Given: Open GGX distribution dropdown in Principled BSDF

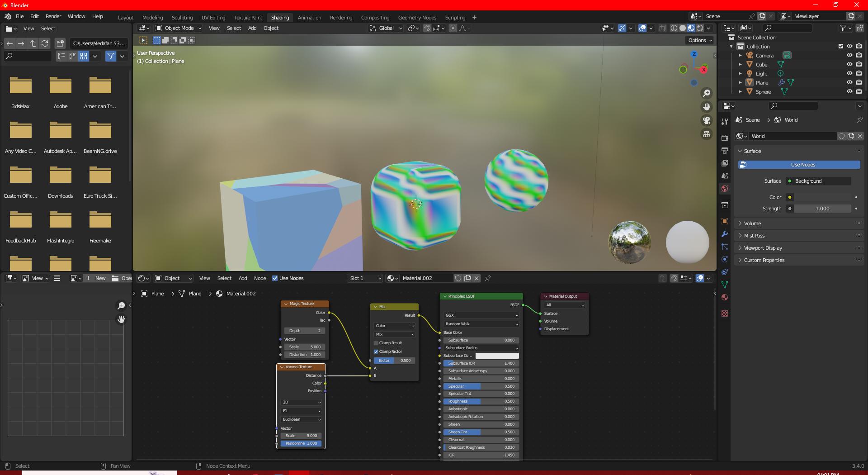Looking at the screenshot, I should pos(481,315).
